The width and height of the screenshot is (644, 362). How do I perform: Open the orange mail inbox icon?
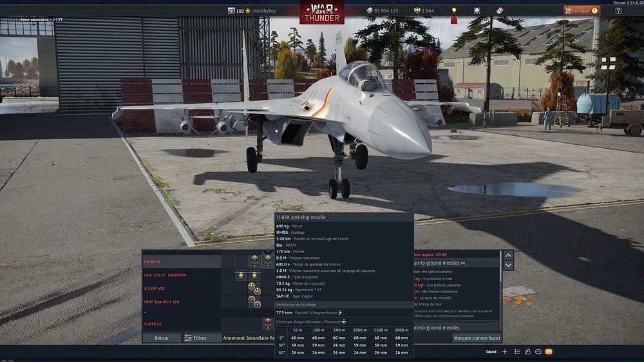click(549, 352)
